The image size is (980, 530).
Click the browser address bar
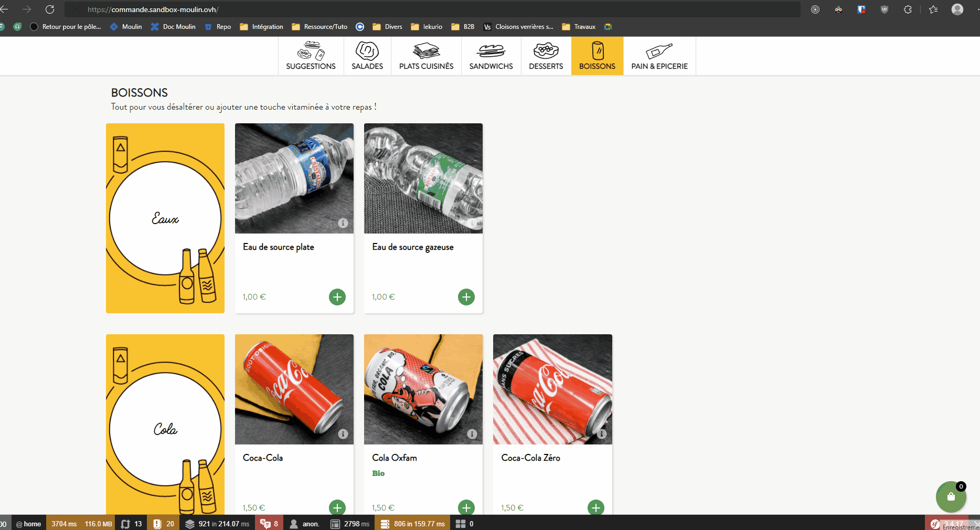(432, 9)
